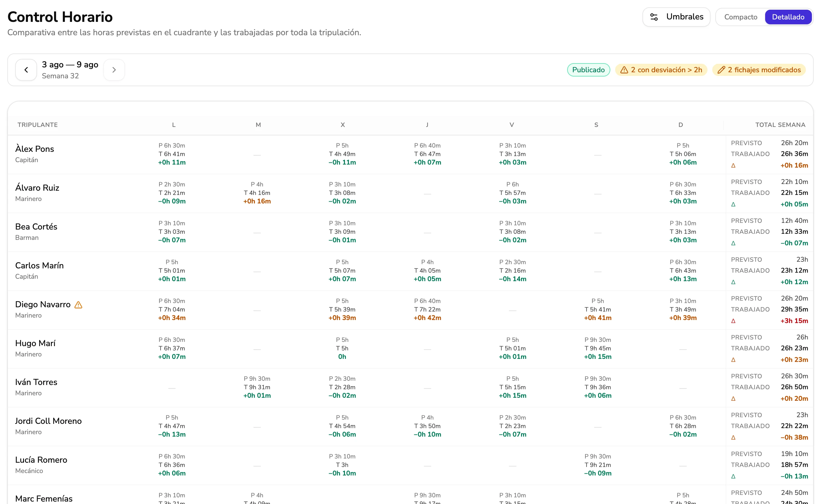Select the Bea Cortés crew member name

pos(36,227)
